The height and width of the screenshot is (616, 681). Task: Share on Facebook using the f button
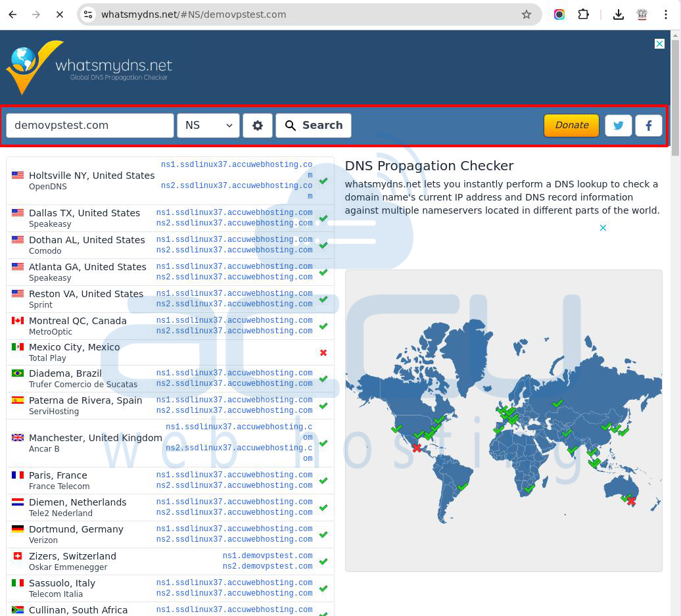pos(649,126)
